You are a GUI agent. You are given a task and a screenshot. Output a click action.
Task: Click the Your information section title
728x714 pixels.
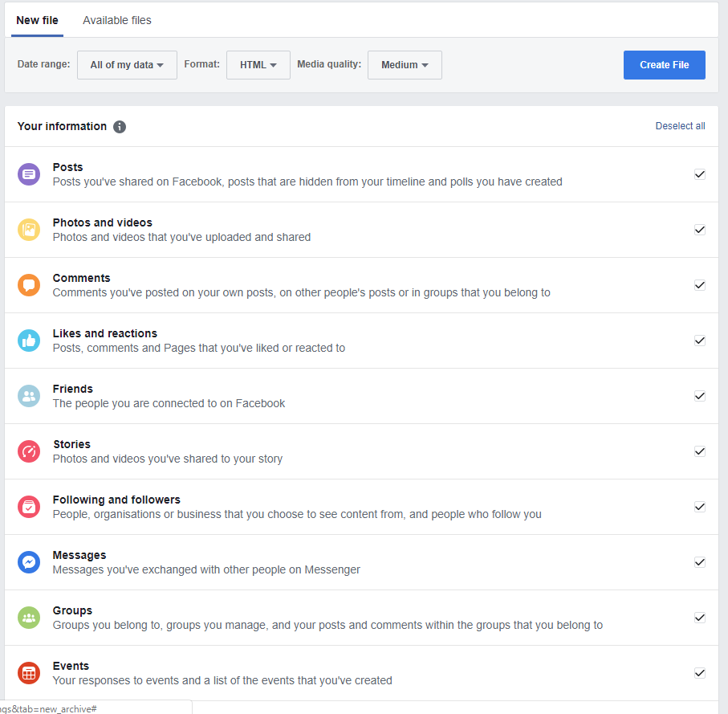(63, 126)
